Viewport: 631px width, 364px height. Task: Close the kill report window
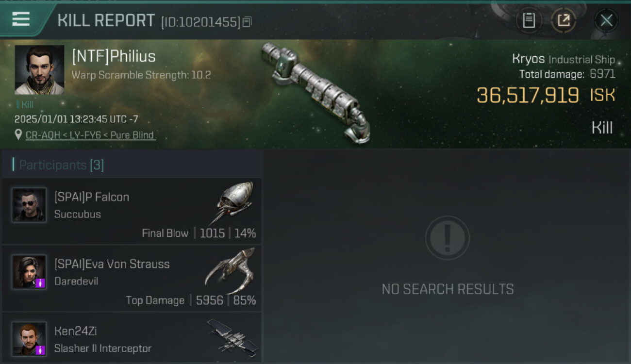click(x=606, y=20)
